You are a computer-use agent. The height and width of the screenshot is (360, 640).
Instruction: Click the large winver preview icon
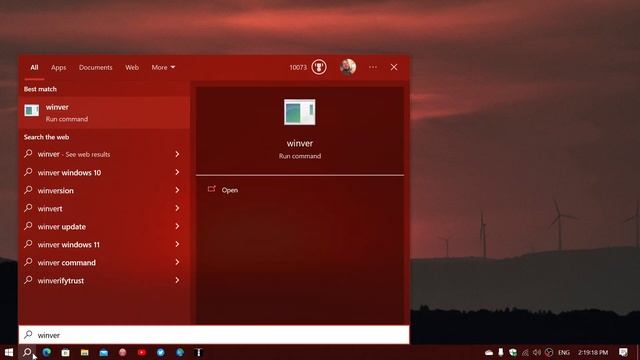pyautogui.click(x=300, y=112)
